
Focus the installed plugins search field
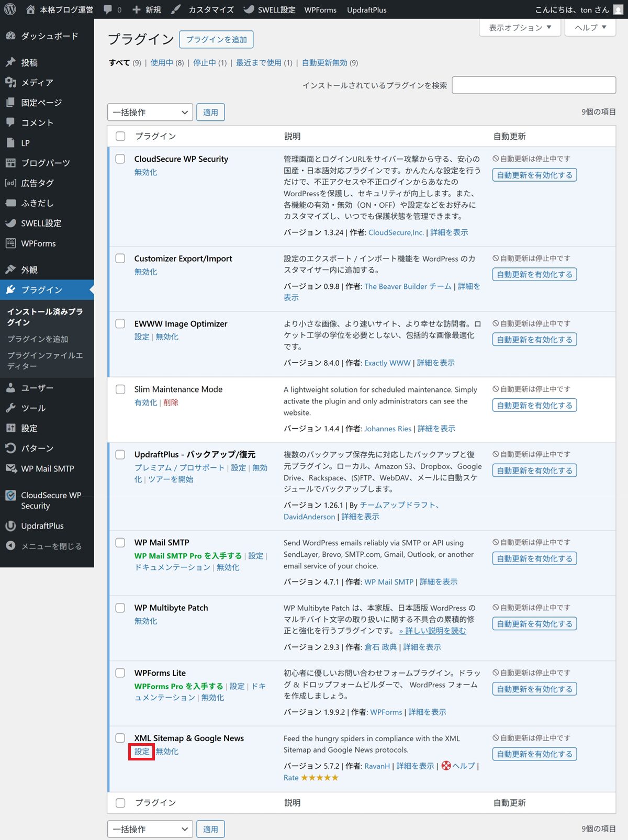[x=533, y=85]
